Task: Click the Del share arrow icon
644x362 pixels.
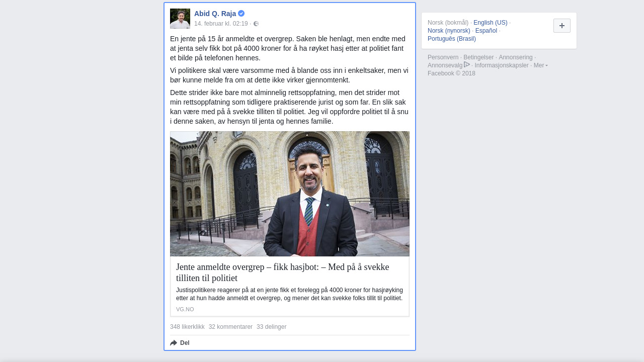Action: point(174,343)
